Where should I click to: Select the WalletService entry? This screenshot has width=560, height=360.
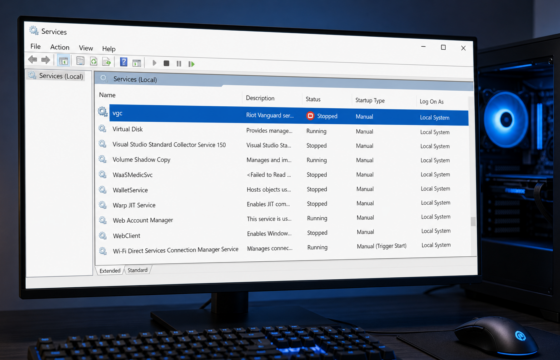coord(130,190)
